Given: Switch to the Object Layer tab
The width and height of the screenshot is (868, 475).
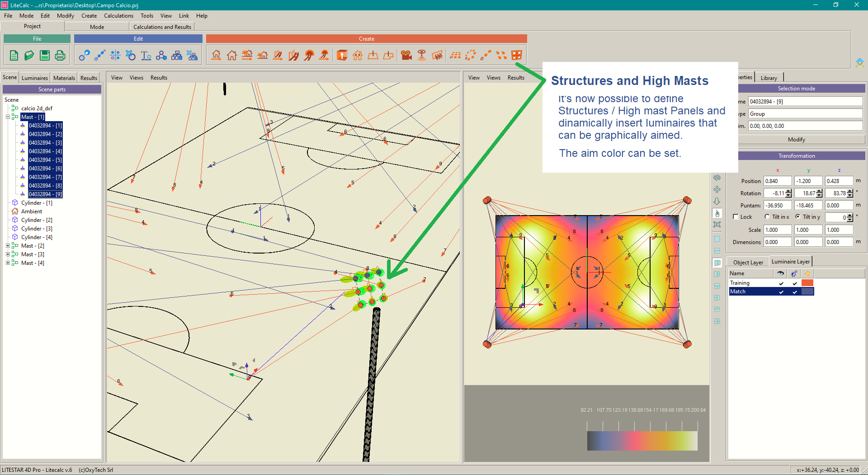Looking at the screenshot, I should tap(748, 262).
